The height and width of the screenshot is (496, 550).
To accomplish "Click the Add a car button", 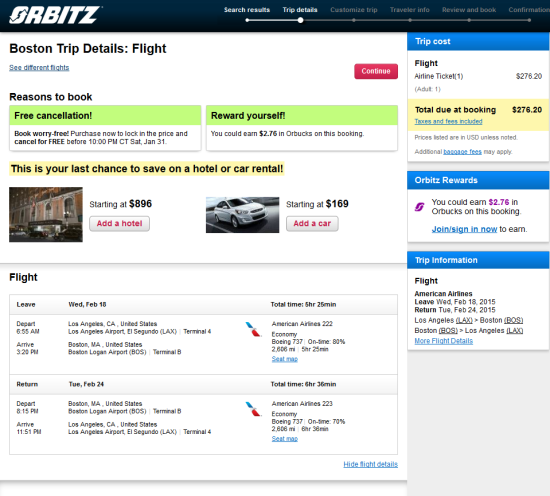I will pyautogui.click(x=312, y=223).
